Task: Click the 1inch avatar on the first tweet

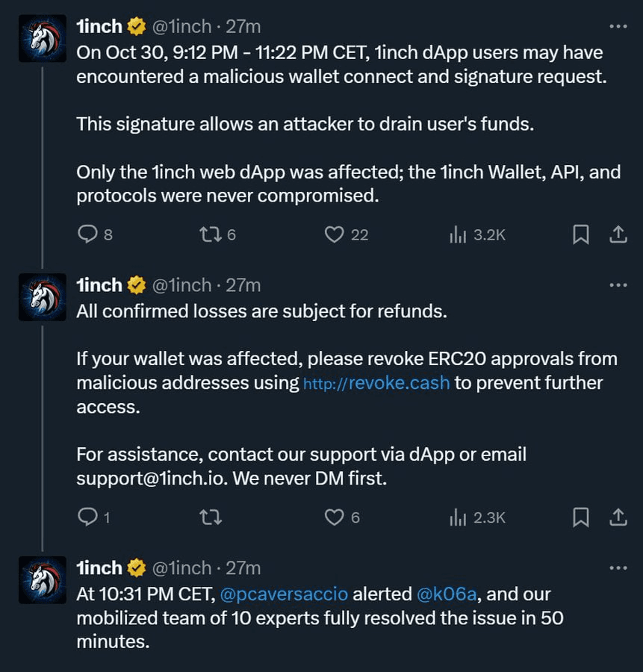Action: pyautogui.click(x=43, y=38)
